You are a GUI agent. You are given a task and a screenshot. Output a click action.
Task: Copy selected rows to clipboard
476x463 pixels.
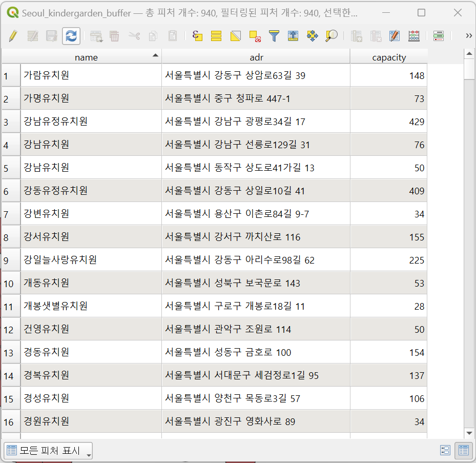pos(153,36)
